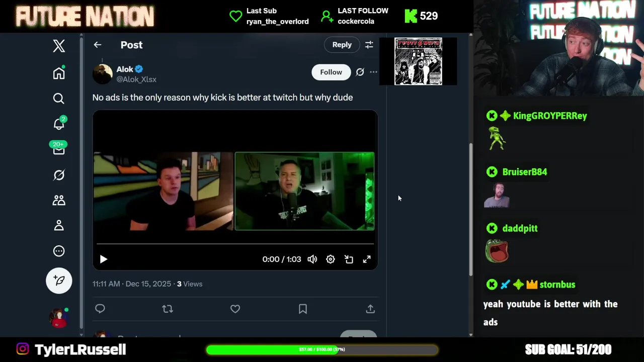Click the 3 Views count
This screenshot has width=644, height=362.
[190, 284]
